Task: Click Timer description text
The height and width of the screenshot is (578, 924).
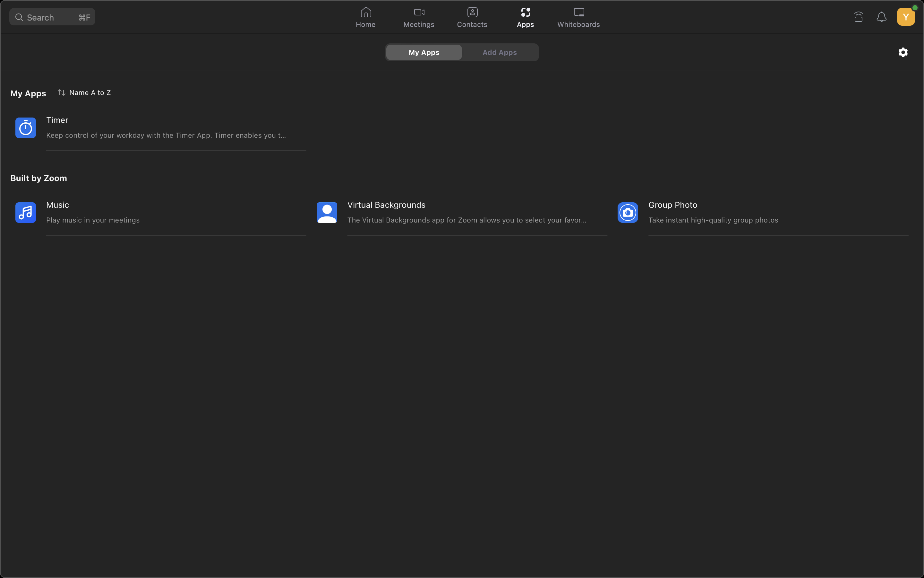Action: [166, 135]
